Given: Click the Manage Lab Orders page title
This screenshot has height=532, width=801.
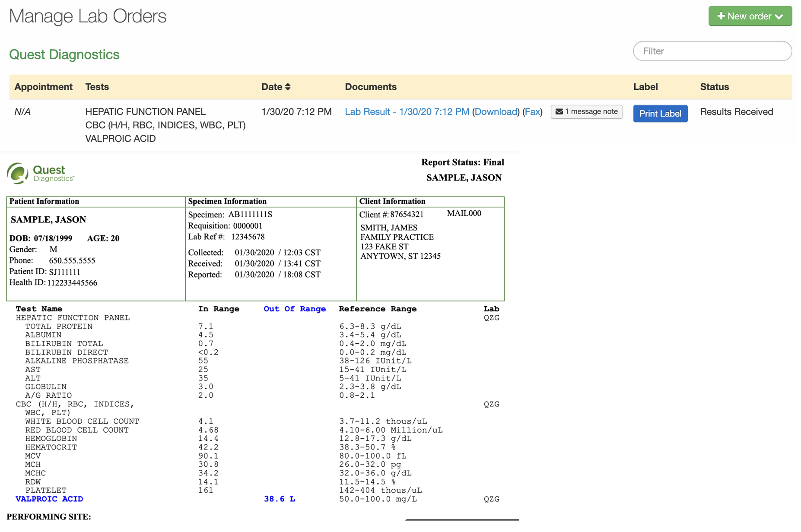Looking at the screenshot, I should 88,16.
